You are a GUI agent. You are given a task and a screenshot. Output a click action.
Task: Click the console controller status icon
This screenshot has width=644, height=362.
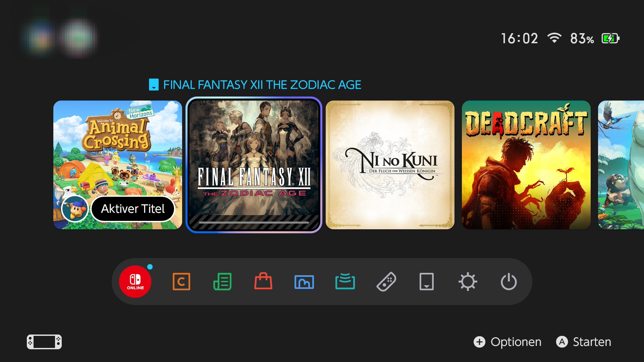pyautogui.click(x=44, y=342)
